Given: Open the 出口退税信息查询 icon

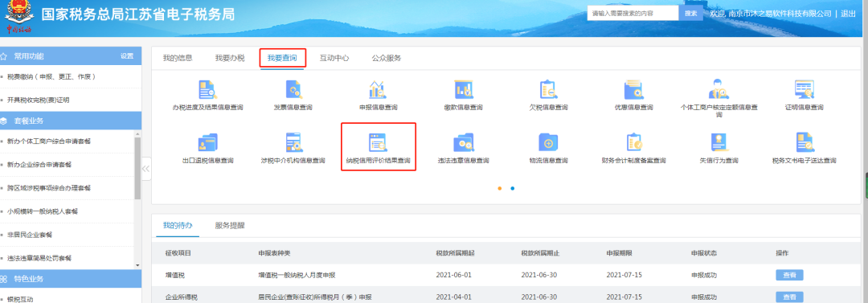Looking at the screenshot, I should [x=207, y=142].
